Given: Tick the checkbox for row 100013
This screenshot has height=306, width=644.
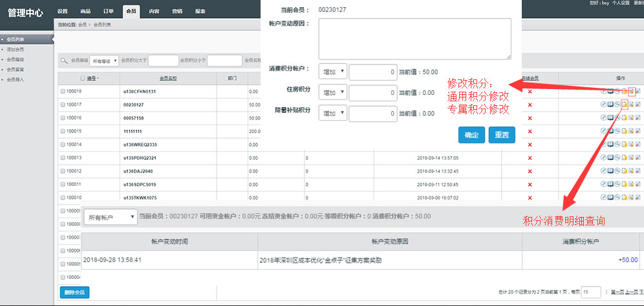Looking at the screenshot, I should click(63, 158).
